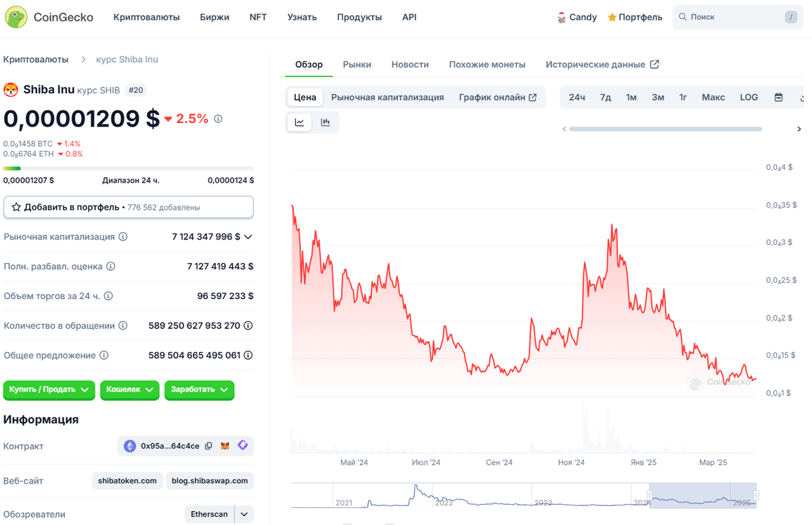Screen dimensions: 812x525
Task: Open Etherscan explorer link
Action: pyautogui.click(x=209, y=514)
